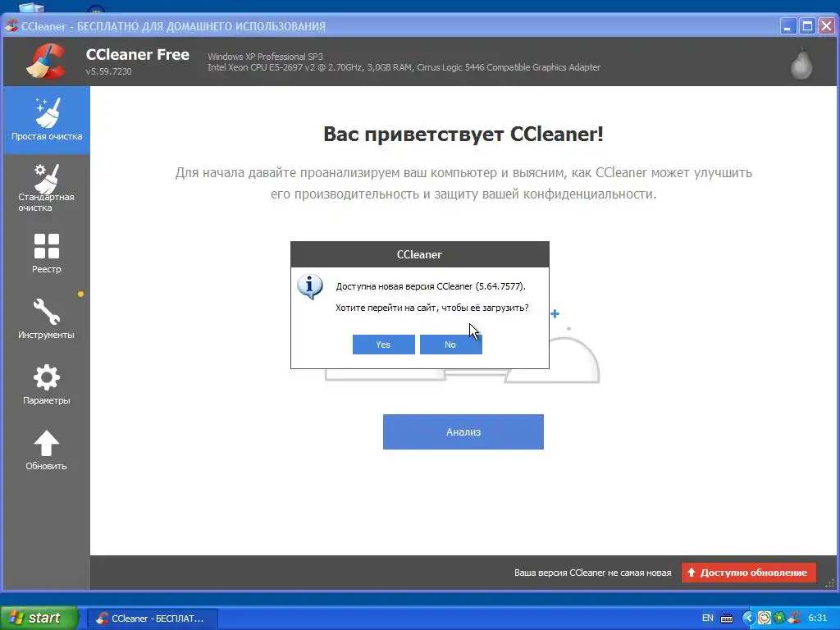
Task: Open the Инструменты tools section
Action: [47, 319]
